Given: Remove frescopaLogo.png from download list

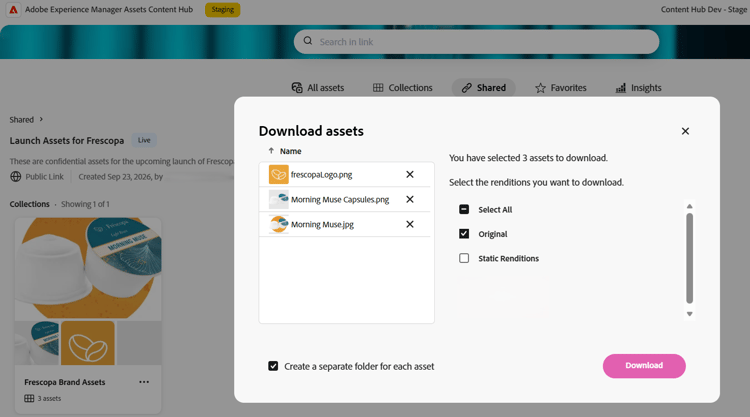Looking at the screenshot, I should (x=410, y=175).
